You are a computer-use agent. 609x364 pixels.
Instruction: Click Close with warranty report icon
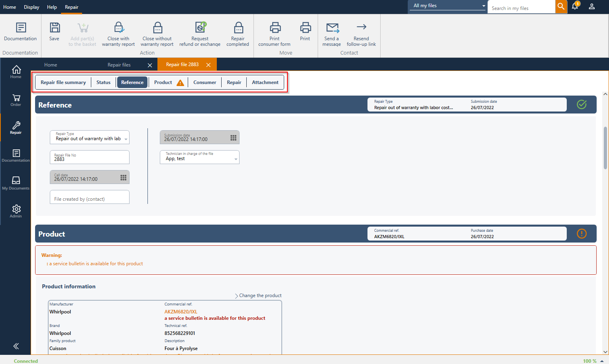[x=118, y=28]
